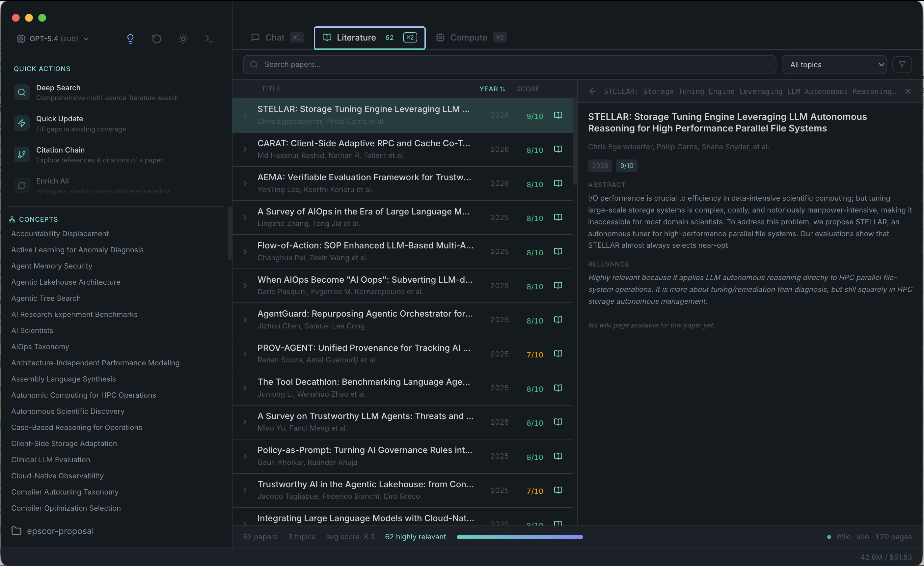924x566 pixels.
Task: Open book icon for Tool Decathlon paper
Action: coord(558,388)
